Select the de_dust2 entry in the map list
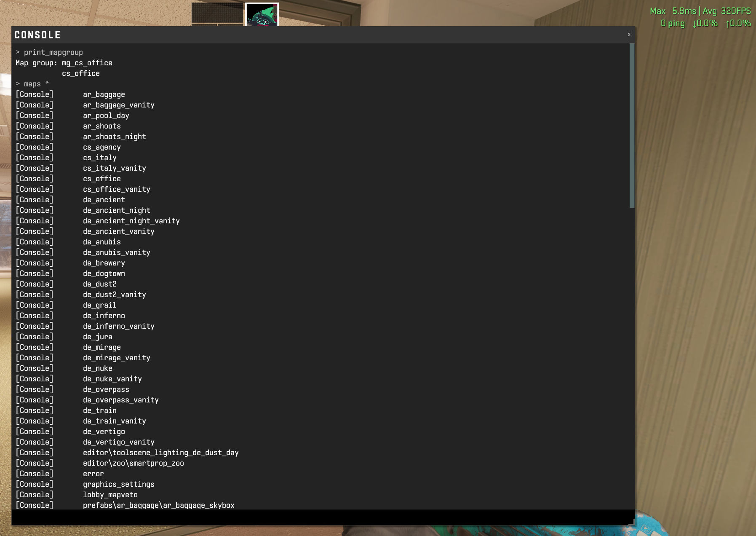 click(x=100, y=284)
